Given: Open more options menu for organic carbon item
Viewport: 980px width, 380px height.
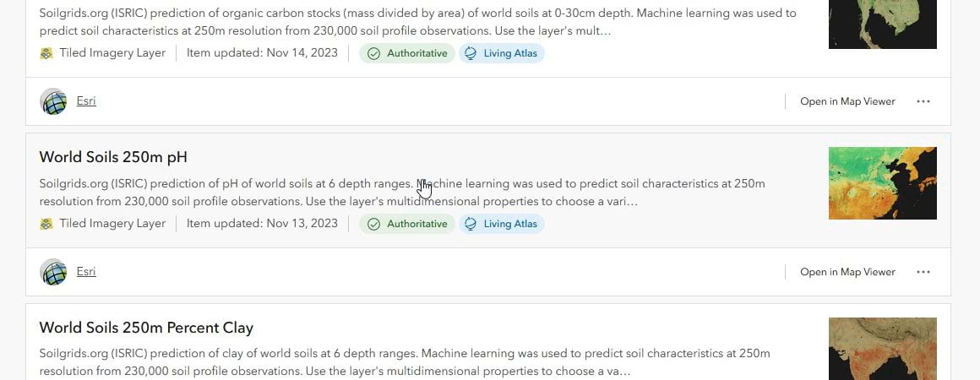Looking at the screenshot, I should pyautogui.click(x=923, y=101).
